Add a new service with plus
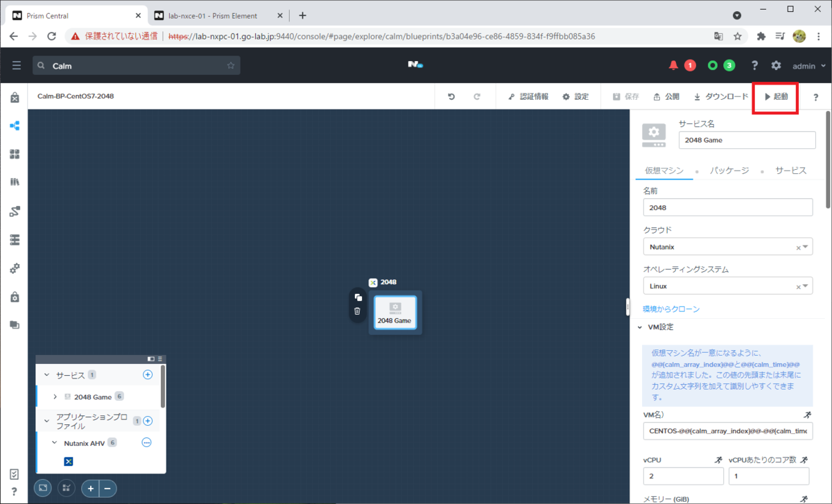Screen dimensions: 832x504 [x=147, y=375]
